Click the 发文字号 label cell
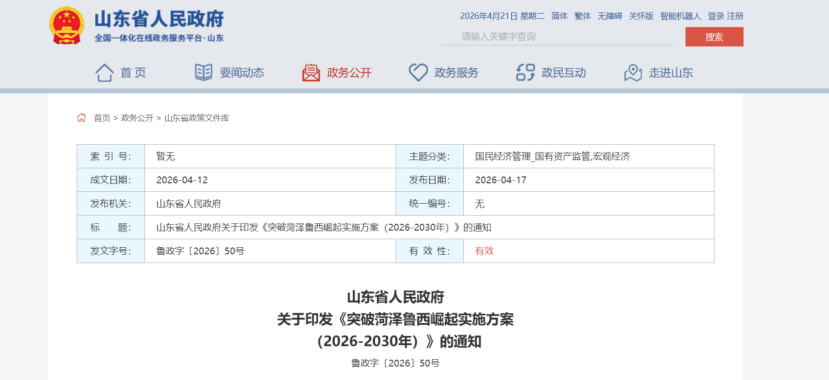This screenshot has height=380, width=829. tap(111, 251)
